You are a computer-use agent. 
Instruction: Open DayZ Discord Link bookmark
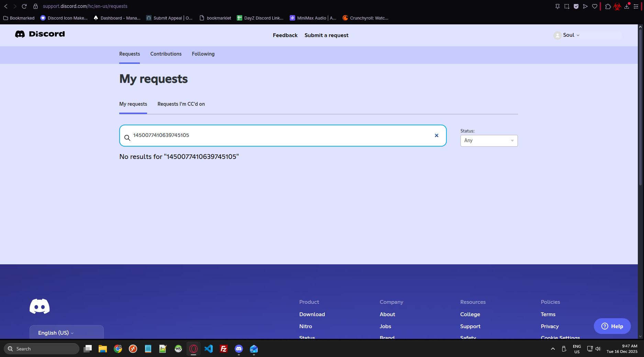tap(260, 18)
